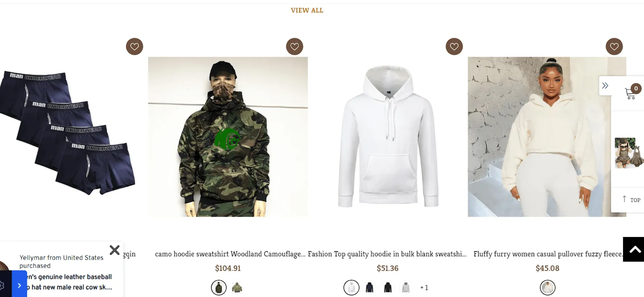The width and height of the screenshot is (644, 297).
Task: Close the Yellymar purchase notification
Action: pyautogui.click(x=114, y=250)
